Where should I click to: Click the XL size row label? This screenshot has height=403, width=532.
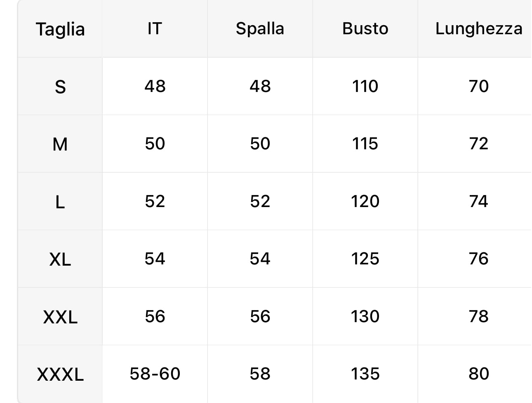(x=60, y=259)
